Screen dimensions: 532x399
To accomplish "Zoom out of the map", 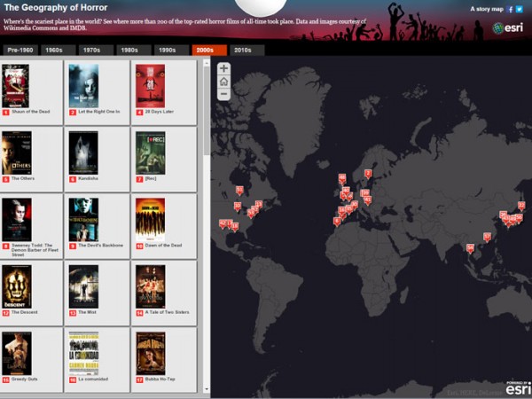I will point(224,94).
